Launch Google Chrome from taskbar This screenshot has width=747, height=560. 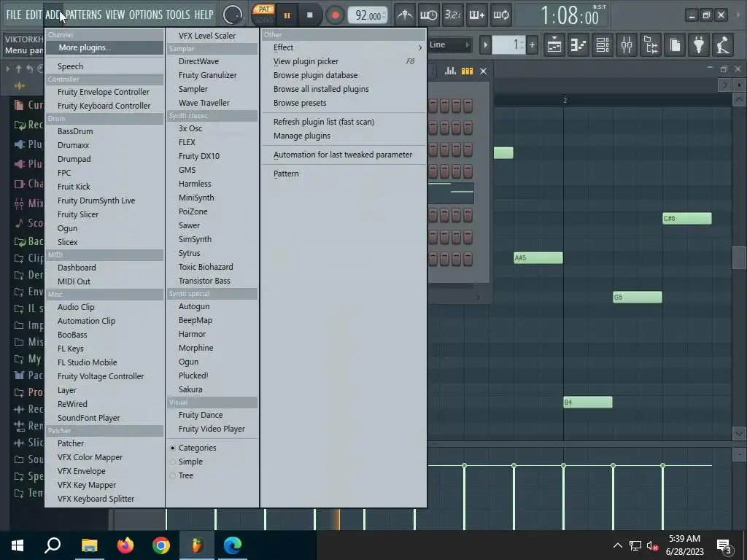coord(161,545)
